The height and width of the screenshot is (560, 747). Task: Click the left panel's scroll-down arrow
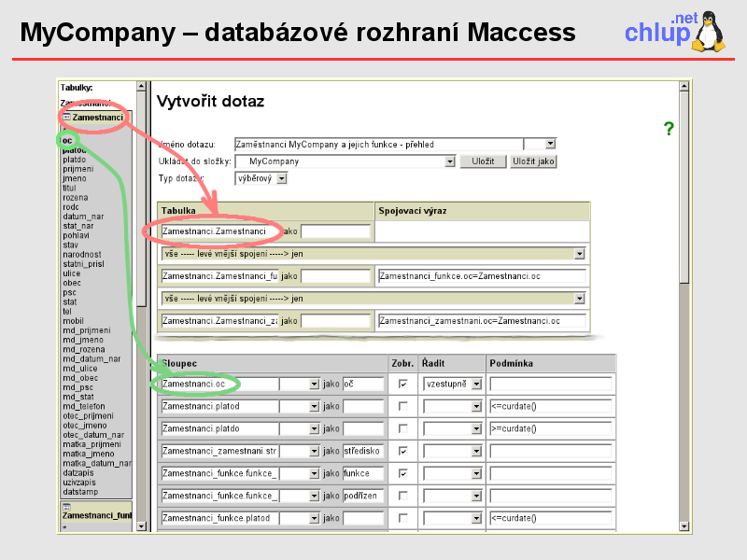pos(141,526)
